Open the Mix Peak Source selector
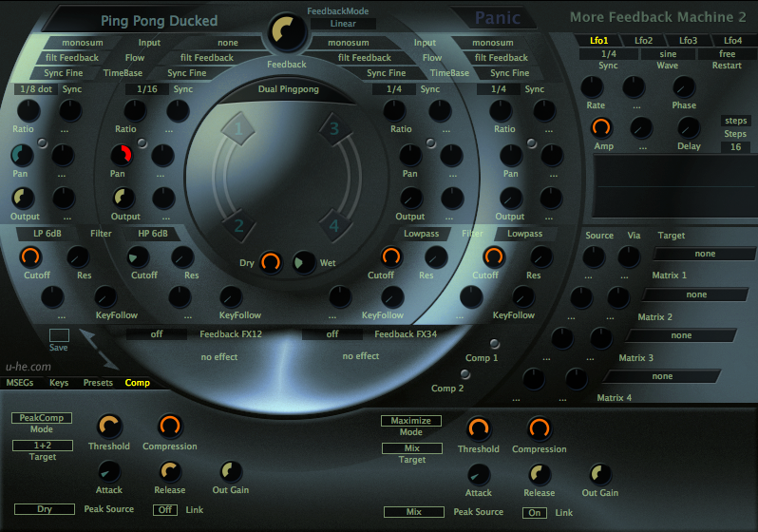This screenshot has width=758, height=532. click(x=414, y=512)
